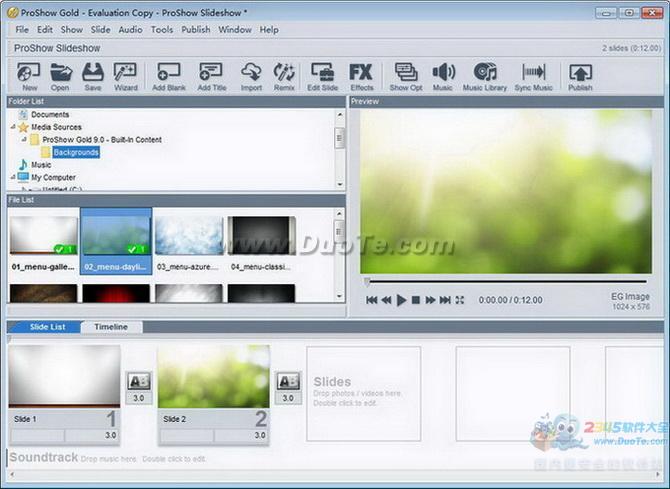Click the transition between Slide 1 and 2

[139, 382]
